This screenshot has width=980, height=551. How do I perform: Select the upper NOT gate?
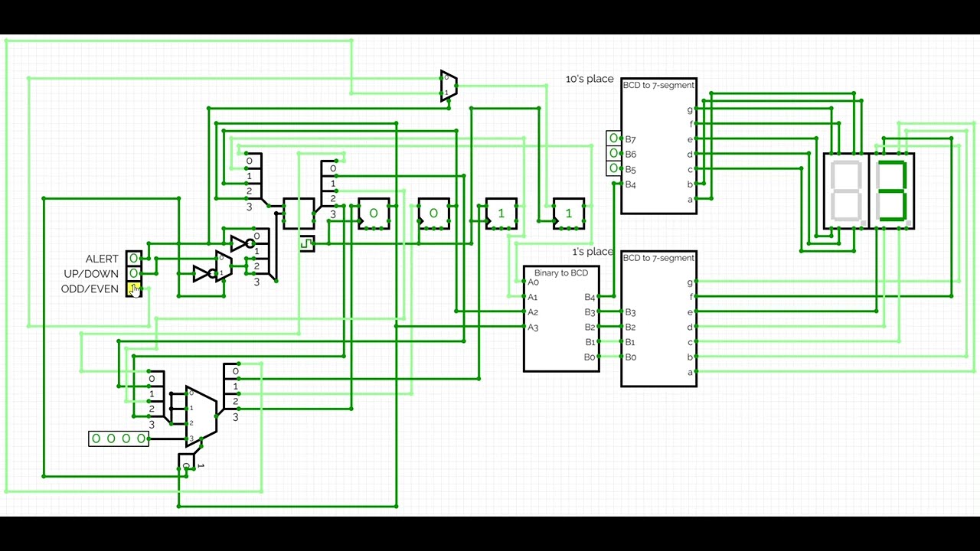coord(242,243)
